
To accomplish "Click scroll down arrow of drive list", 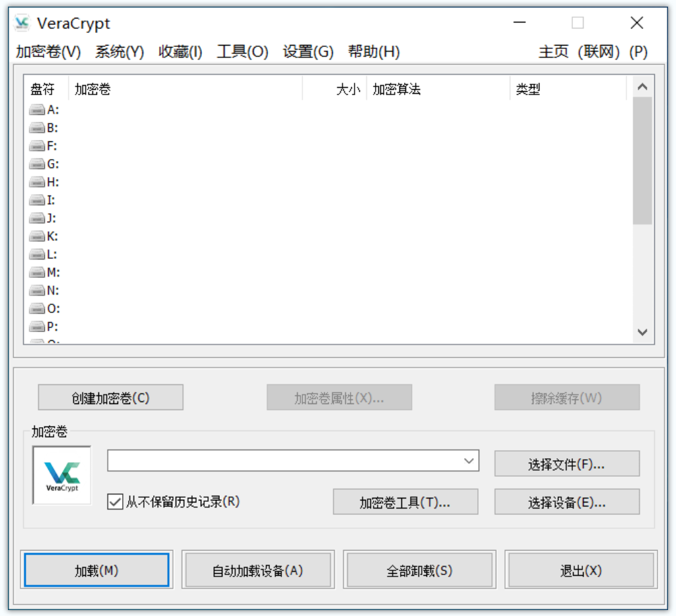I will [x=642, y=332].
